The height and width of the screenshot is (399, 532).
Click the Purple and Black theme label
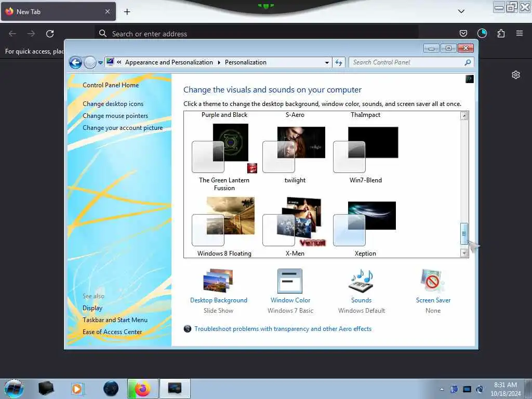click(x=224, y=115)
